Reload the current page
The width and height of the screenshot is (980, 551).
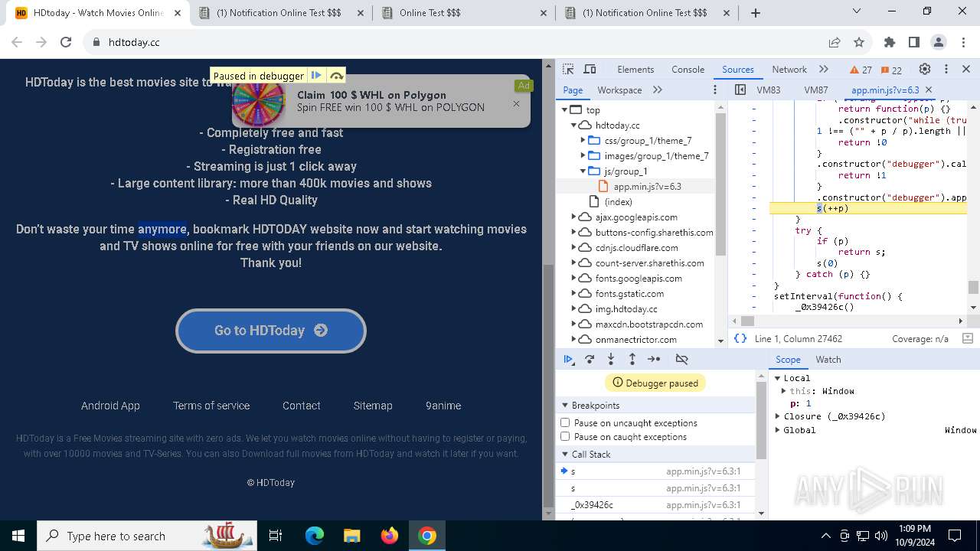click(66, 43)
